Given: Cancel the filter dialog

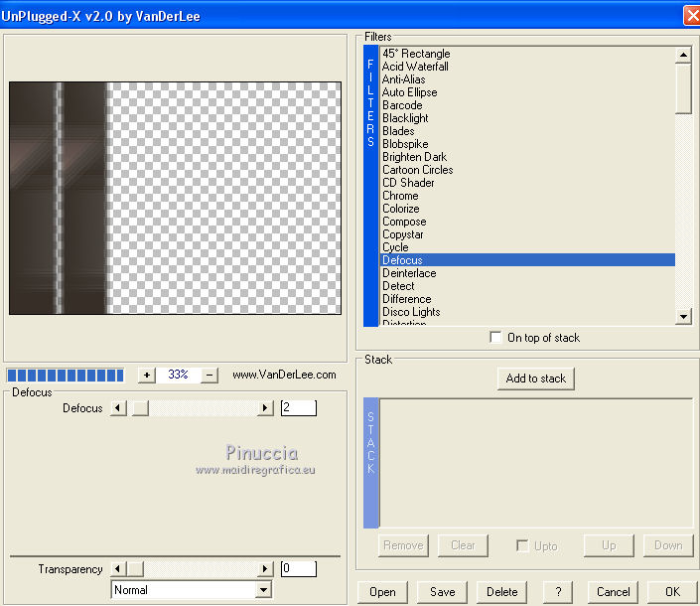Looking at the screenshot, I should (613, 592).
